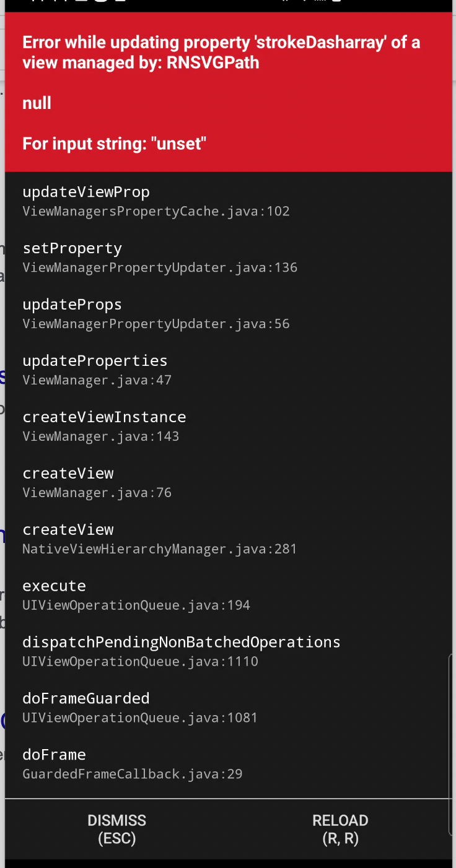The image size is (456, 868).
Task: Tap the 'null' line in the error header
Action: pyautogui.click(x=37, y=103)
